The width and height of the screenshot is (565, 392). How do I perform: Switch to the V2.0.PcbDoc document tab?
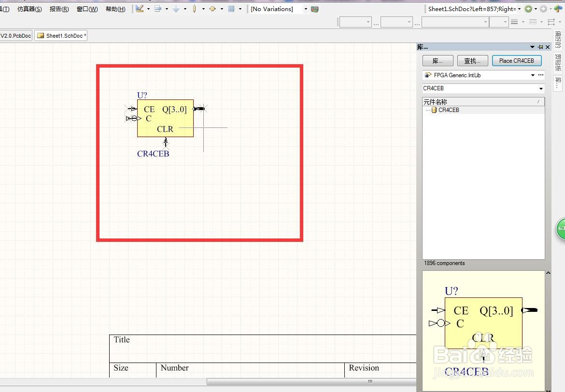tap(16, 36)
